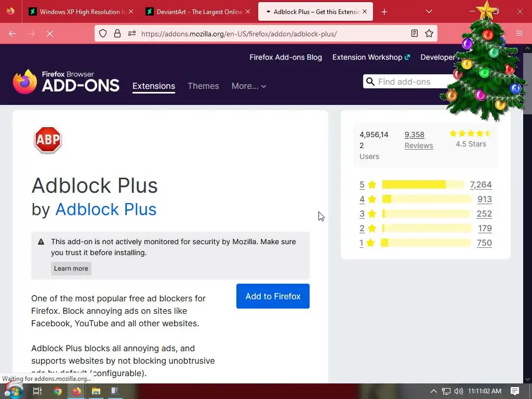The image size is (532, 399).
Task: Expand the list all tabs dropdown
Action: (x=429, y=11)
